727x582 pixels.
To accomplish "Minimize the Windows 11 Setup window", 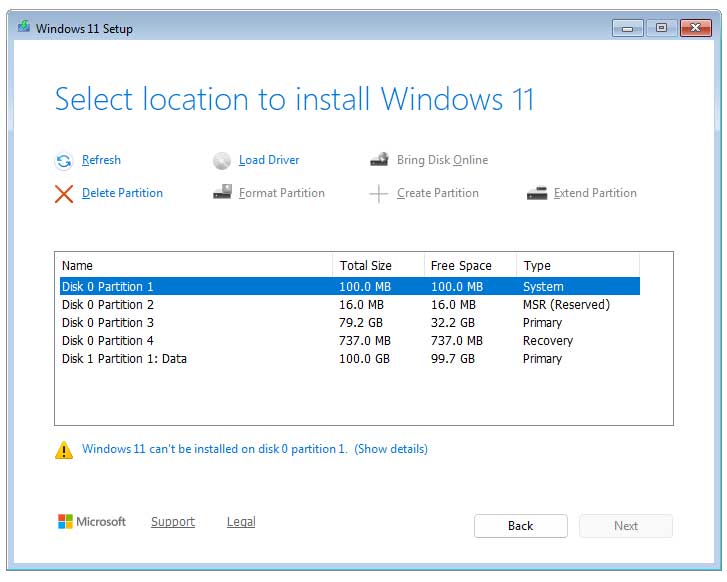I will [x=627, y=28].
